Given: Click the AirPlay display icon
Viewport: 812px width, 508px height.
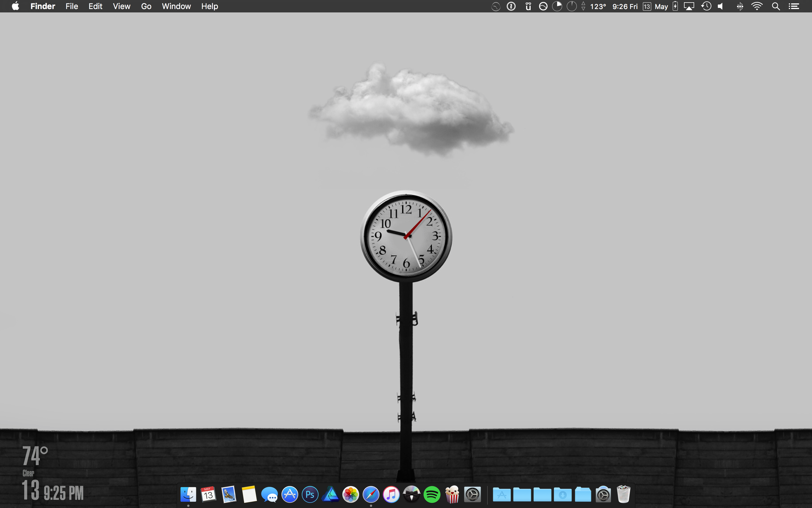Looking at the screenshot, I should tap(689, 6).
